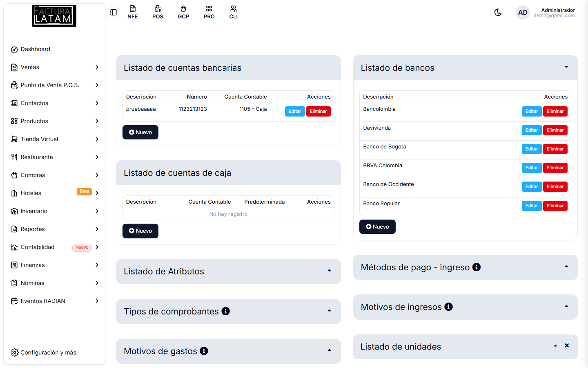Screen dimensions: 588x368
Task: Open the CLI shortcut
Action: (234, 12)
